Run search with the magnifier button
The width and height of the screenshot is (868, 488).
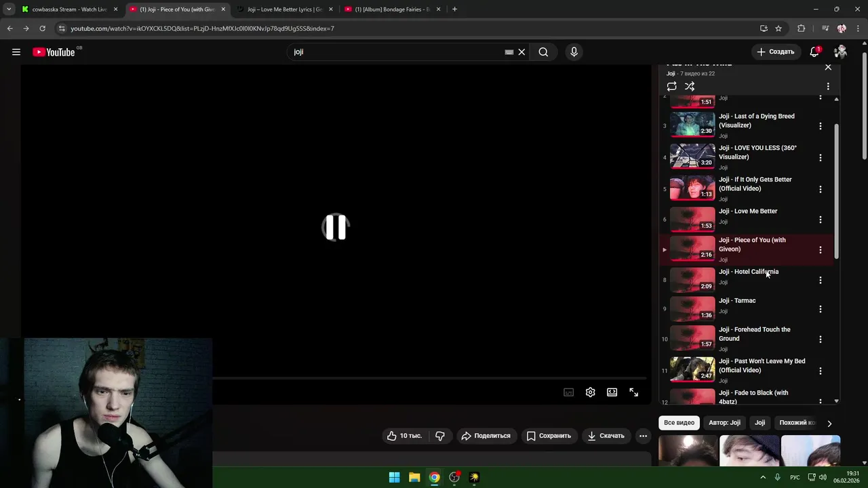click(543, 52)
